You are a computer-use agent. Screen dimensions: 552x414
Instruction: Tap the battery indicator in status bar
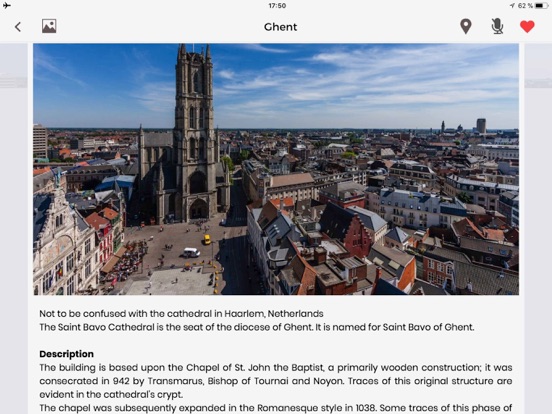(541, 6)
